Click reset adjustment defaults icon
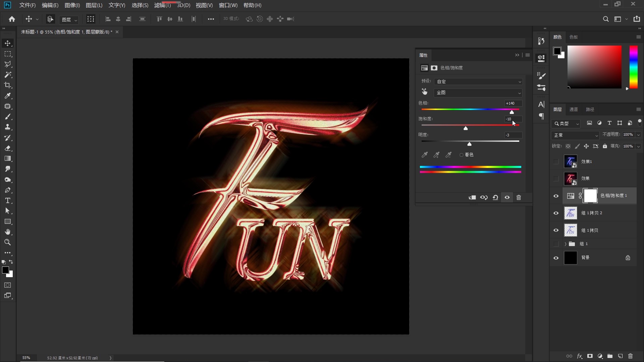The width and height of the screenshot is (644, 362). [x=495, y=197]
